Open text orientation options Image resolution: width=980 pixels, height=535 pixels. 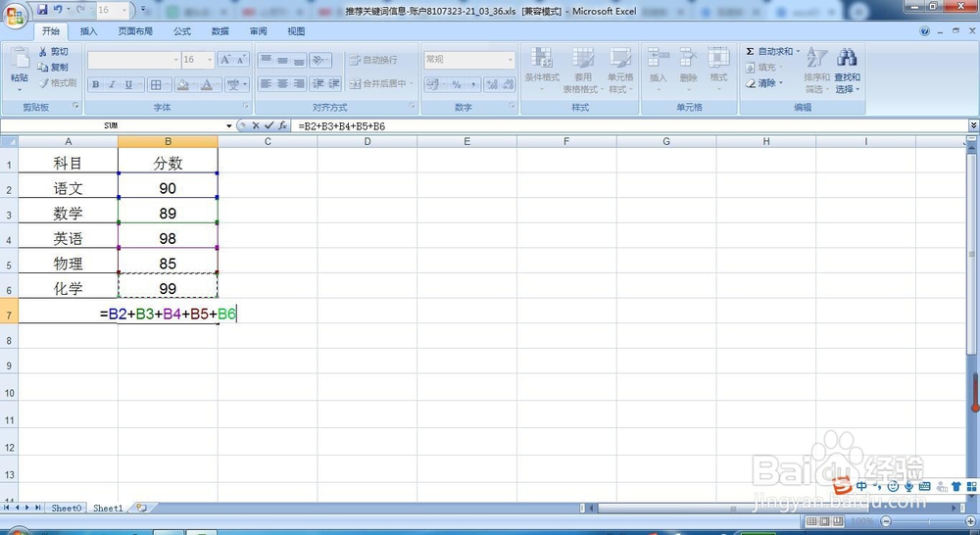(320, 60)
